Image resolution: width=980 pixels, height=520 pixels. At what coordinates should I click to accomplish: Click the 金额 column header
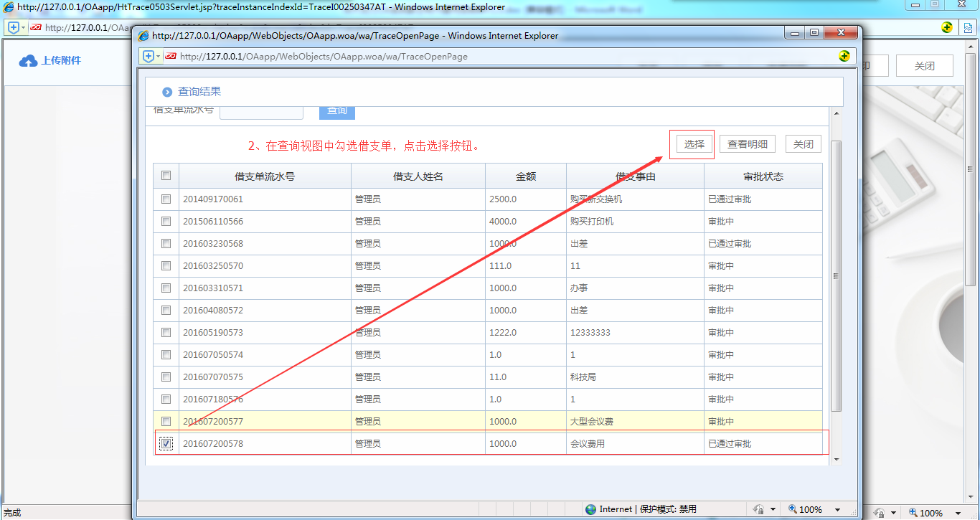[x=526, y=176]
